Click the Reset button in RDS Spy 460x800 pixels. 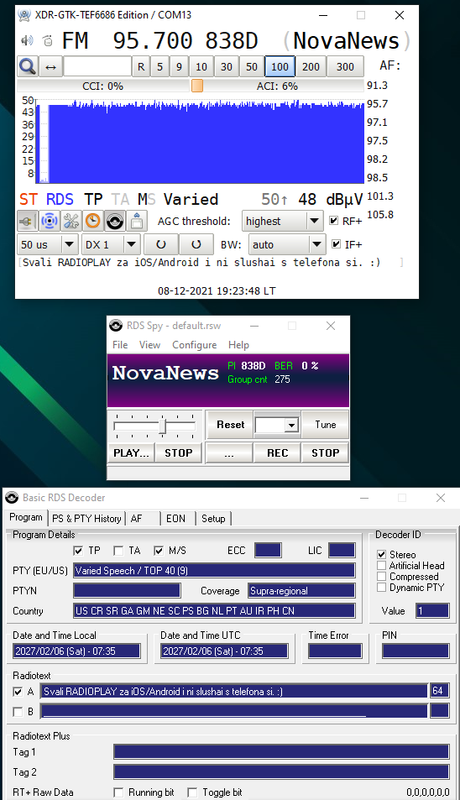[x=231, y=424]
